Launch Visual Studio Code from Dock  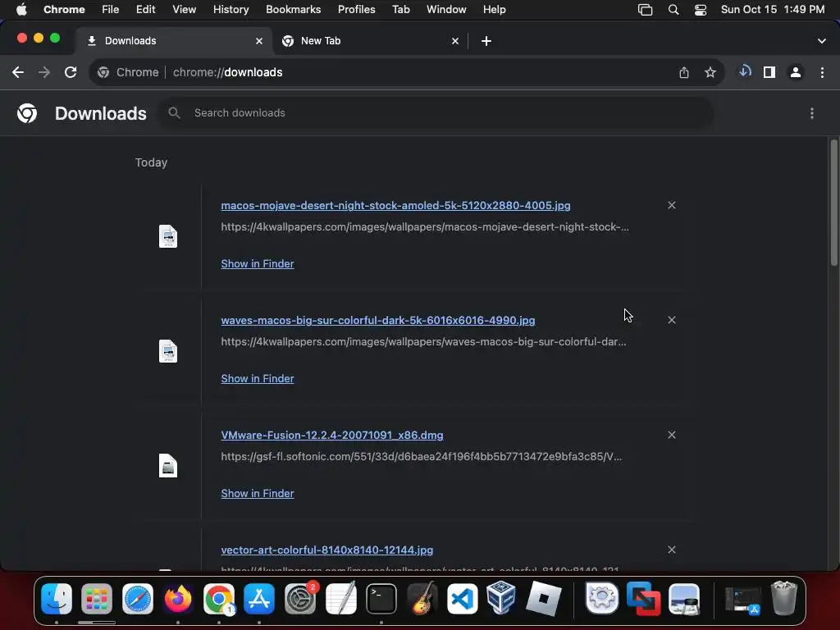point(463,598)
